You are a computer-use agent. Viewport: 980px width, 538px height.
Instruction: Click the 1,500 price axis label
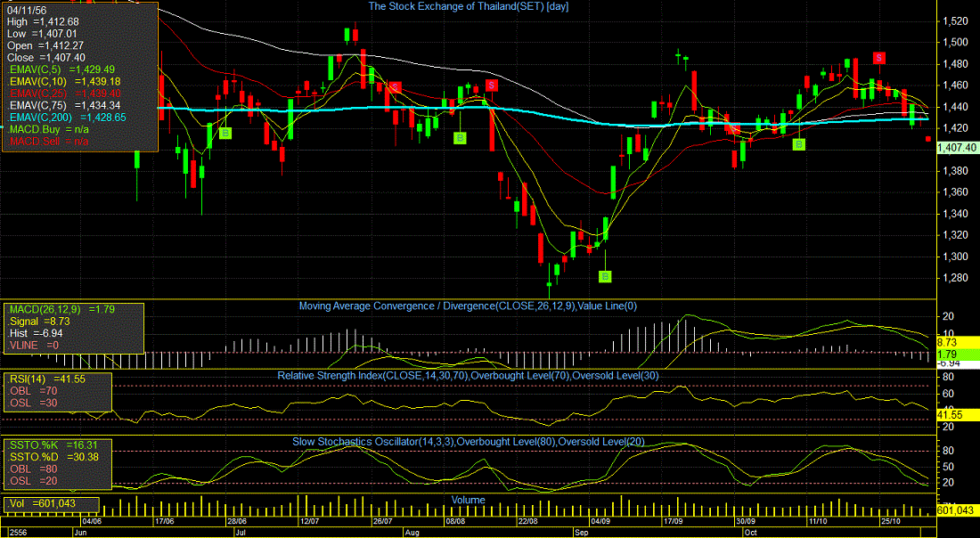(x=954, y=43)
